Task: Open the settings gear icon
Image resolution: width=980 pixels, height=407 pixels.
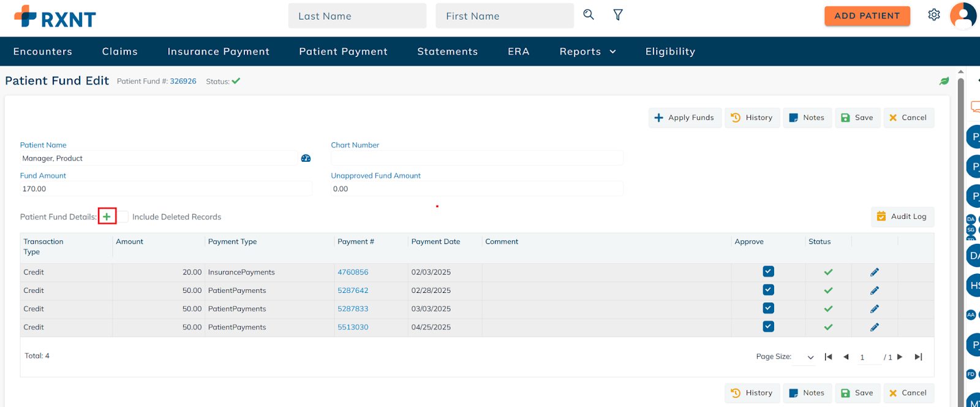Action: click(933, 15)
